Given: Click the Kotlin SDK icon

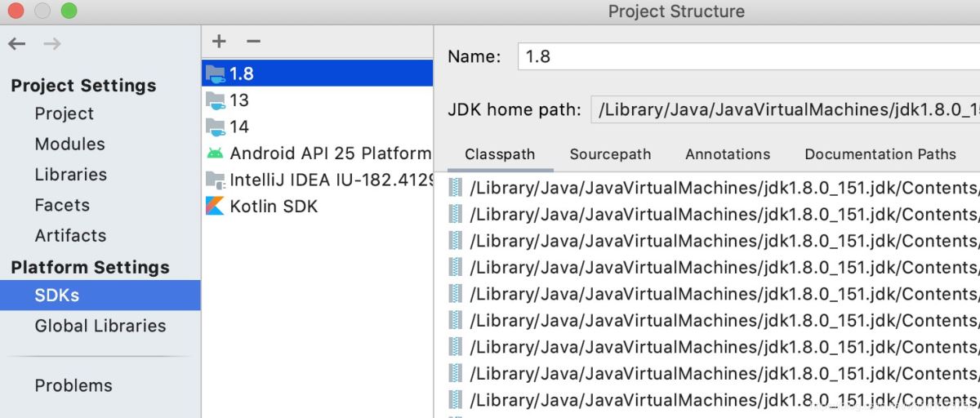Looking at the screenshot, I should (216, 207).
